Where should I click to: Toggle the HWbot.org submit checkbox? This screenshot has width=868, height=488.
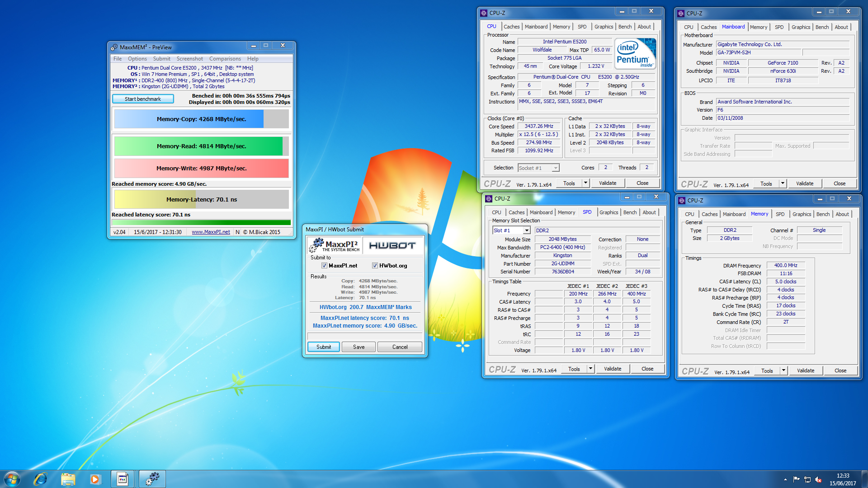[375, 266]
